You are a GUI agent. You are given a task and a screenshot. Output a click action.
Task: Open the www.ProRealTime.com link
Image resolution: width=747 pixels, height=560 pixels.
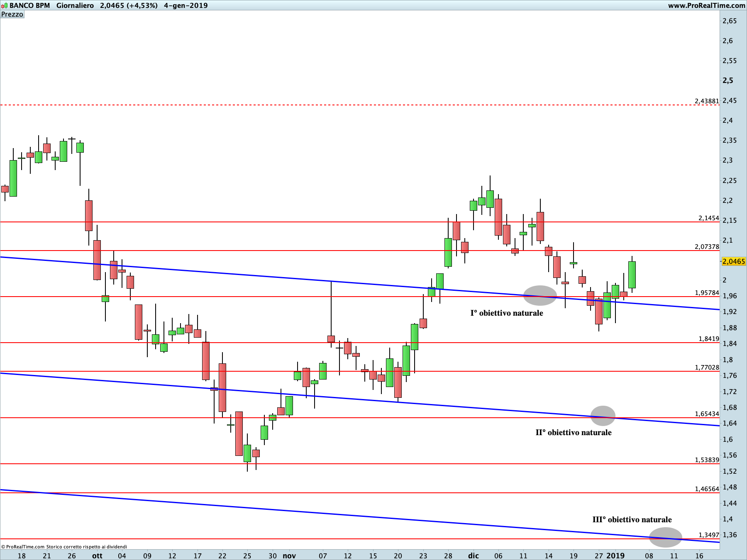pyautogui.click(x=706, y=5)
